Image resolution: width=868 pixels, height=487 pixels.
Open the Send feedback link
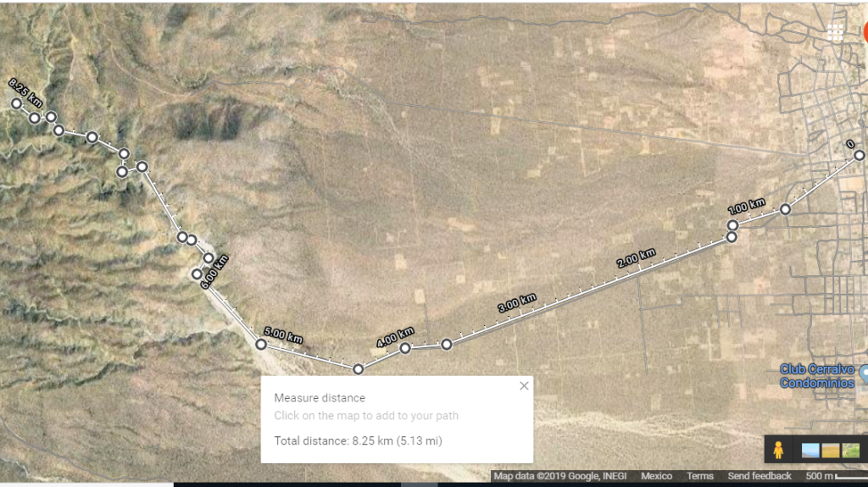click(x=759, y=476)
